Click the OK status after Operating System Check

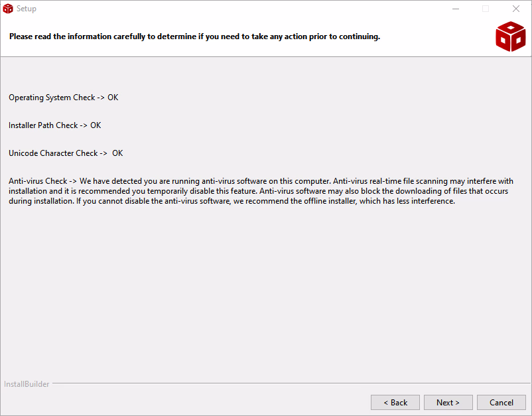[x=113, y=98]
